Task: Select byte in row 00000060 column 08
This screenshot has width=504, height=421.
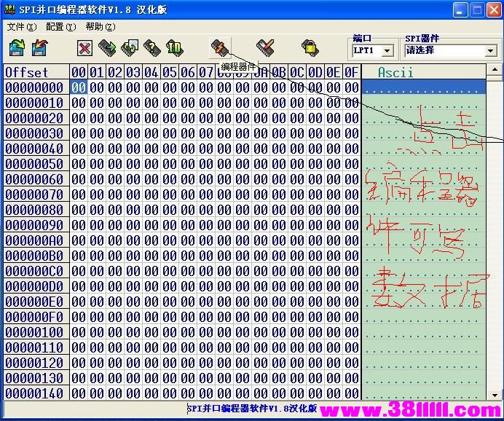Action: click(224, 179)
